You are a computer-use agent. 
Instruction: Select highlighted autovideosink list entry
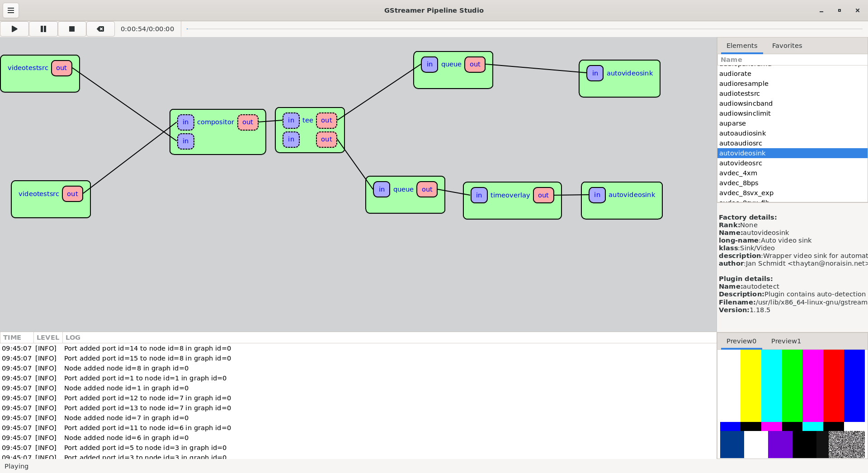tap(792, 153)
